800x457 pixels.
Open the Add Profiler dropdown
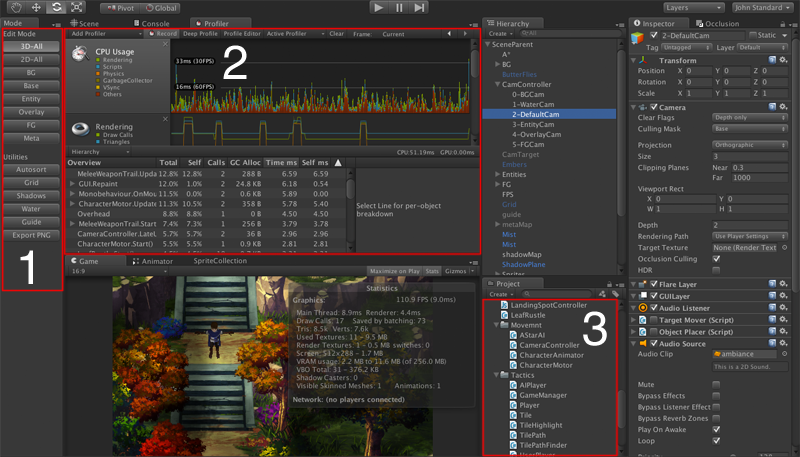(x=106, y=34)
